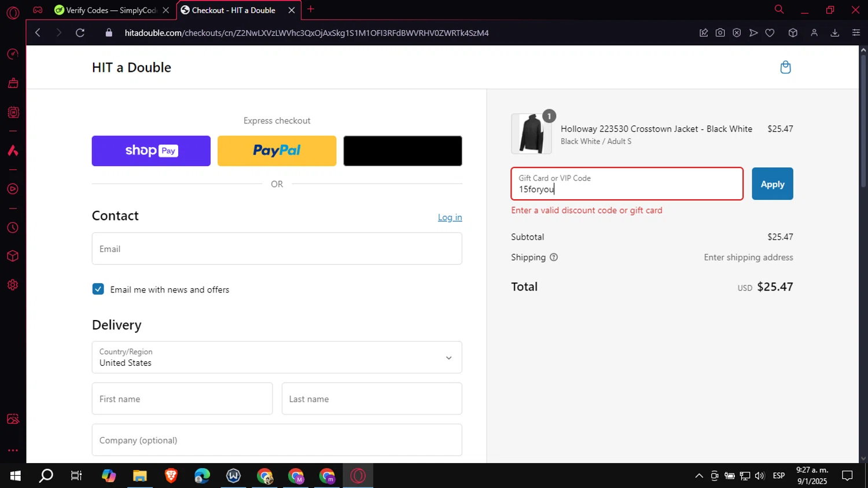The image size is (868, 488).
Task: Close the Checkout - HIT a Double tab
Action: (x=292, y=10)
